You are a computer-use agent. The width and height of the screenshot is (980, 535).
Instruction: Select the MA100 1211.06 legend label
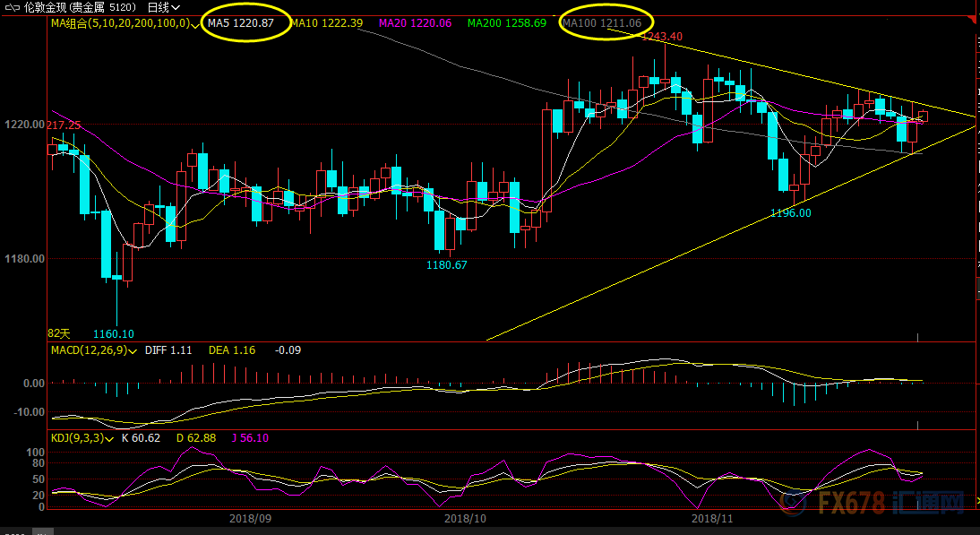pyautogui.click(x=602, y=23)
